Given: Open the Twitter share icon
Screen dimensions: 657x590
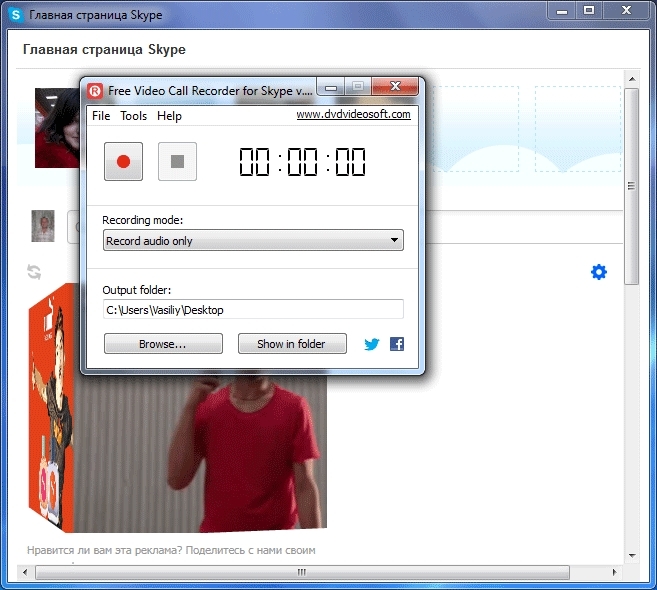Looking at the screenshot, I should click(372, 344).
